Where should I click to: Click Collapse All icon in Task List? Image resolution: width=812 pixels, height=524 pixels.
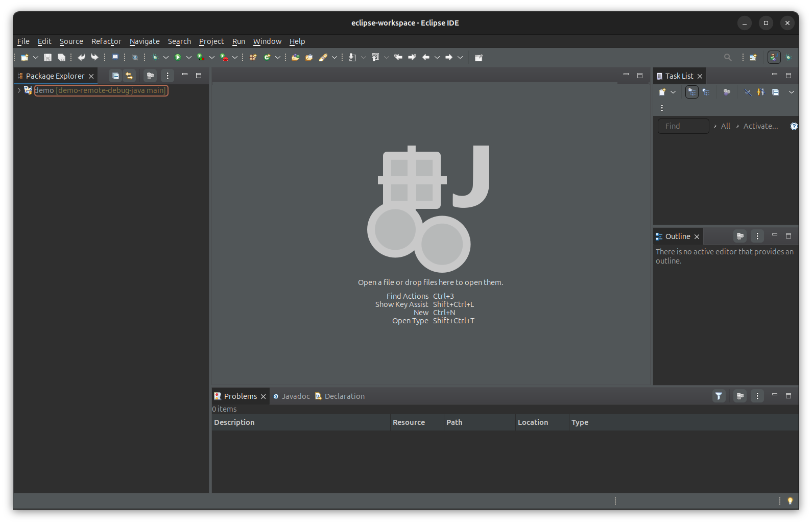[x=775, y=92]
